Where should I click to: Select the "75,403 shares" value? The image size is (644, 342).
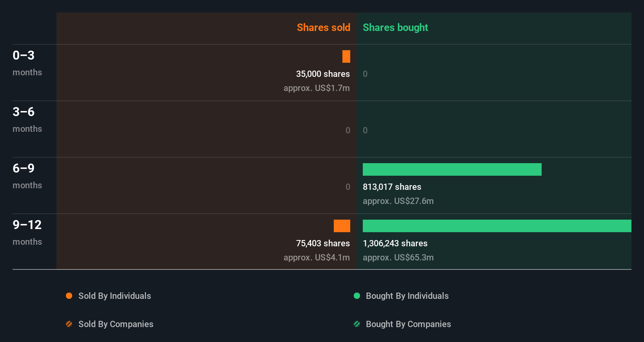tap(323, 243)
